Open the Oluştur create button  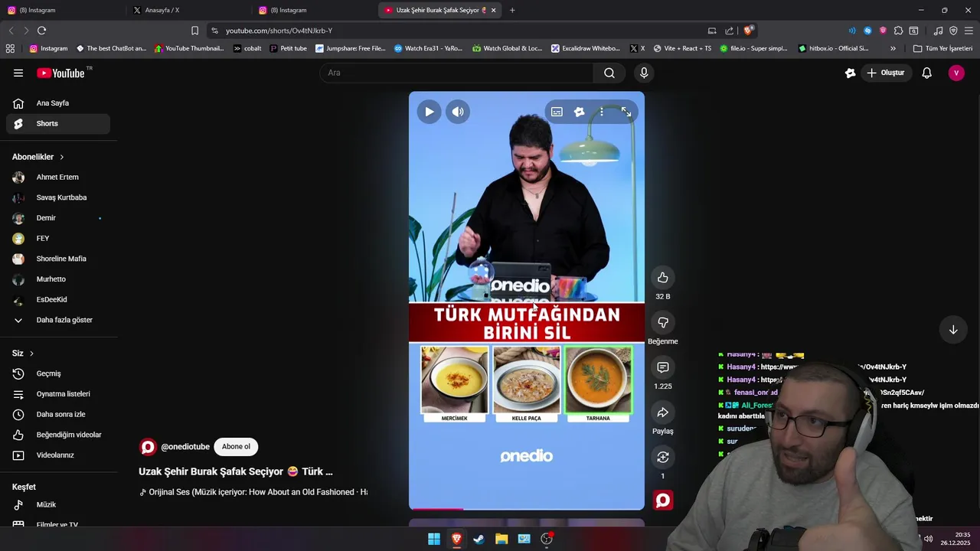tap(886, 73)
